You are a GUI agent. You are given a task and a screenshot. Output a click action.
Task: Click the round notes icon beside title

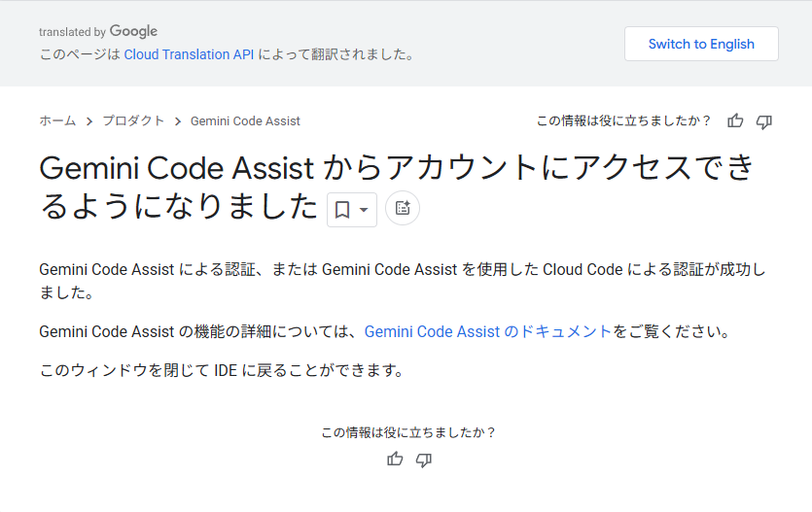tap(403, 209)
